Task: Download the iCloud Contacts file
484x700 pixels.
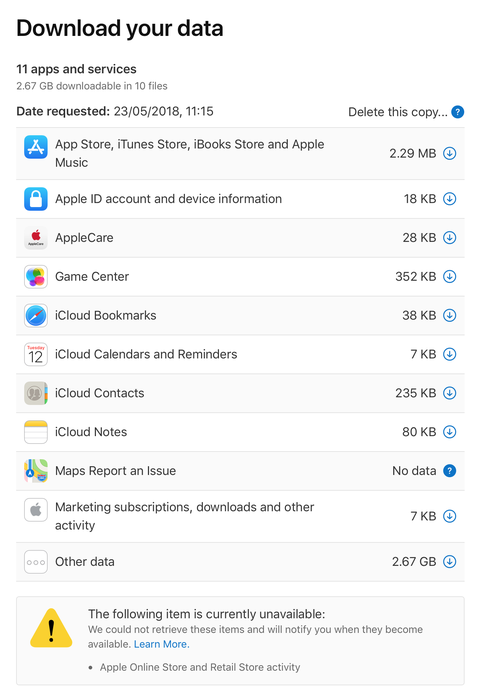Action: [449, 393]
